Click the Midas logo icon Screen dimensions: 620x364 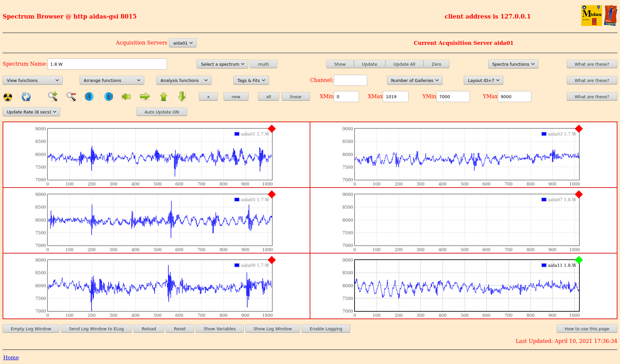tap(591, 15)
